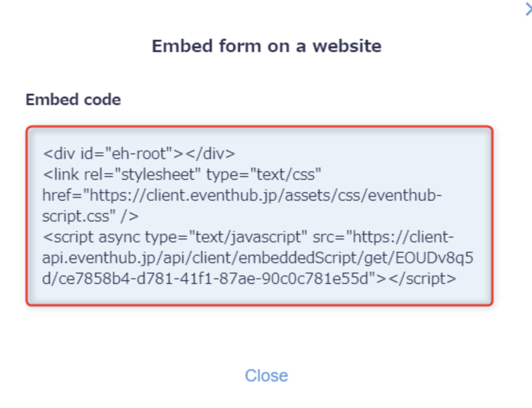
Task: Click the word "eh-root" in the embed code
Action: pyautogui.click(x=140, y=154)
